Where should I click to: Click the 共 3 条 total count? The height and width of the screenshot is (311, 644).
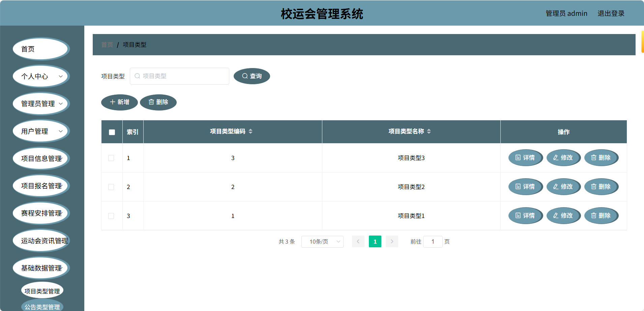tap(287, 242)
